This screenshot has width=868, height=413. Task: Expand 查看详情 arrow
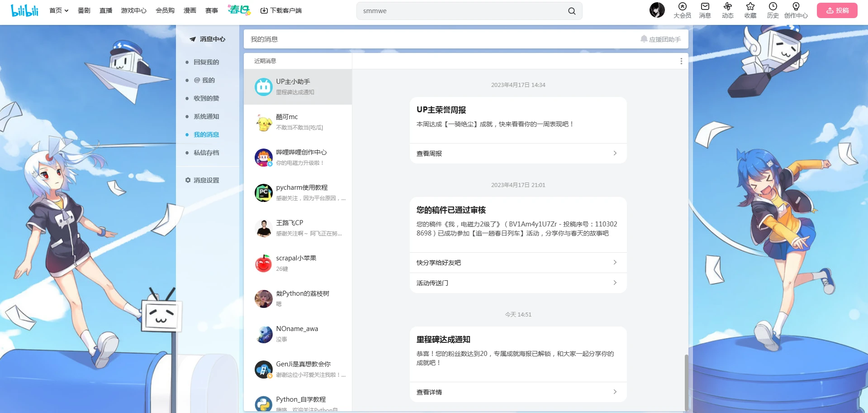tap(615, 392)
